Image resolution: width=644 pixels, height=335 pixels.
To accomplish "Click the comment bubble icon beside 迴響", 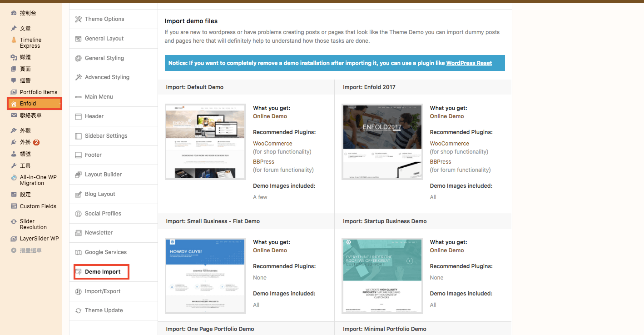I will tap(14, 80).
